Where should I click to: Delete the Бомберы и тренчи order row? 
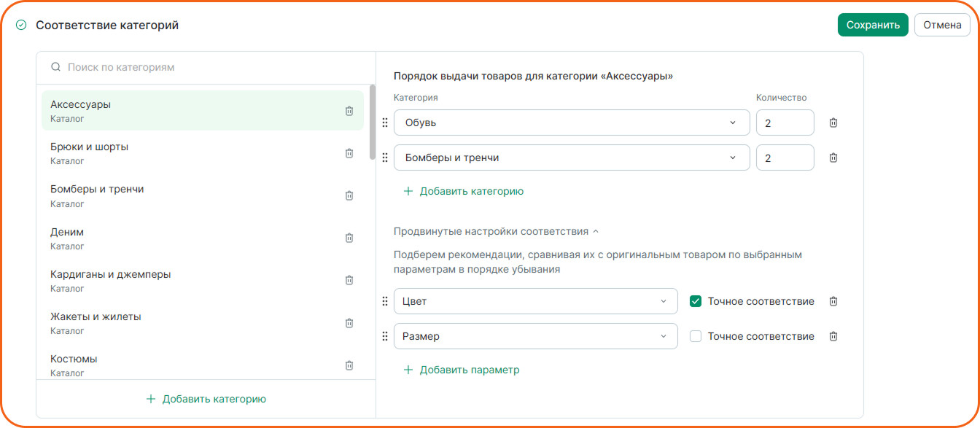point(833,157)
